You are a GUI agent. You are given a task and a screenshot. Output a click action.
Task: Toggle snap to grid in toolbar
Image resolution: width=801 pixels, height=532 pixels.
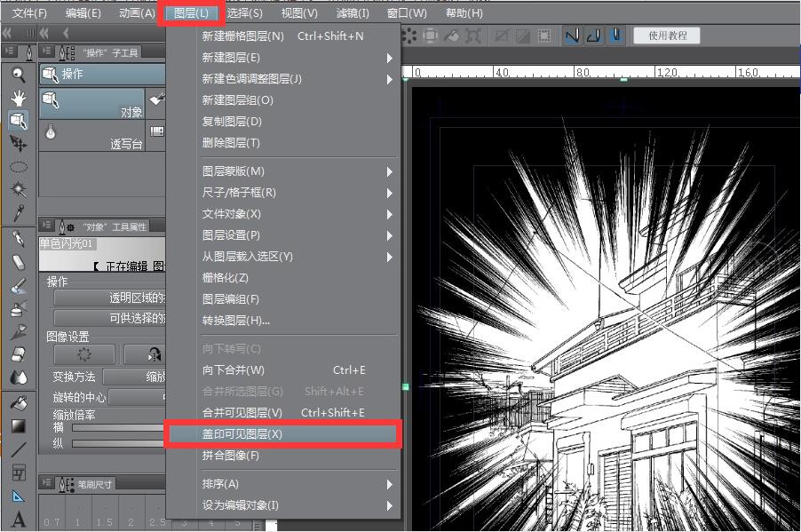[615, 36]
